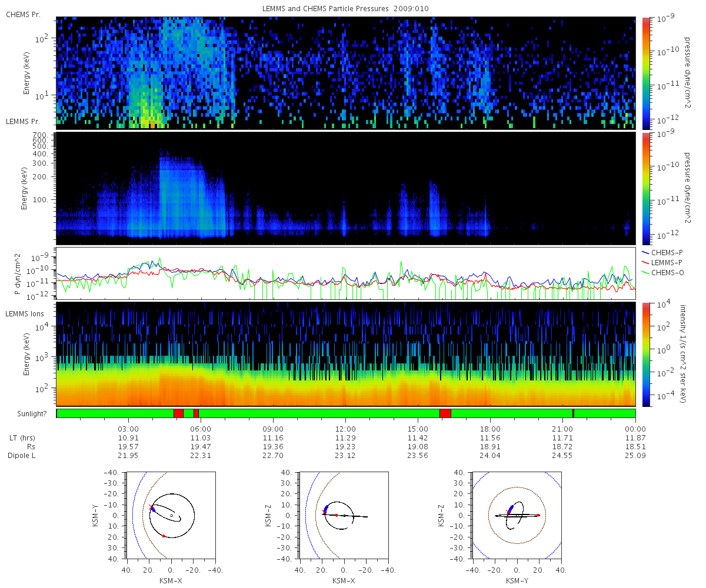
Task: Click the Rs value 19.57
Action: click(128, 447)
